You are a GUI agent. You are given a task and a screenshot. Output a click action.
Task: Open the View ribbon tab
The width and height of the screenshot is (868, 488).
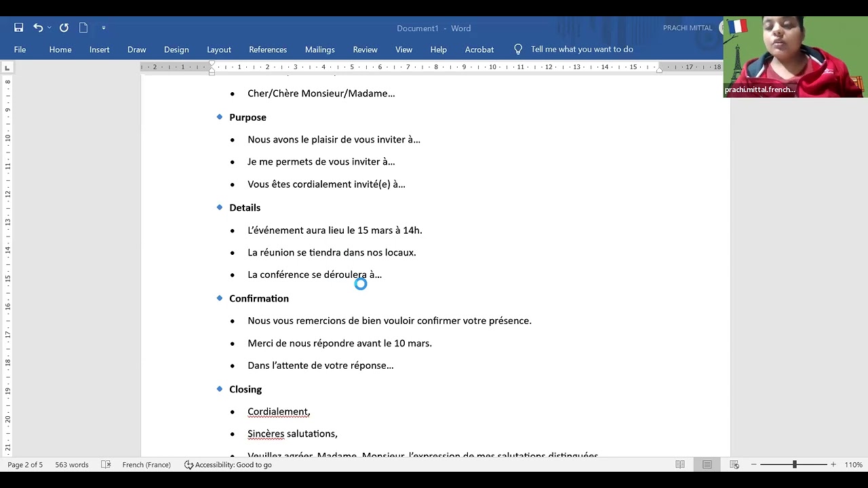[404, 49]
